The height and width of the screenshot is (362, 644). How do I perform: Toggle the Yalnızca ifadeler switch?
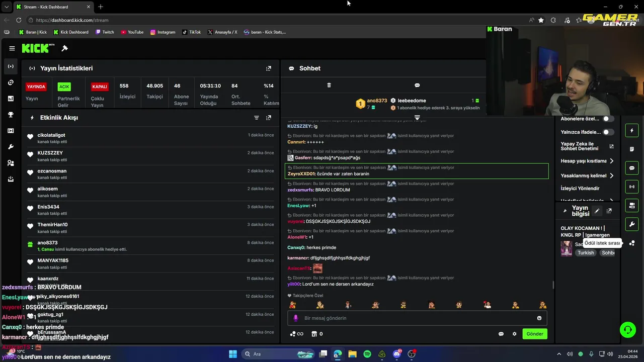pos(608,132)
